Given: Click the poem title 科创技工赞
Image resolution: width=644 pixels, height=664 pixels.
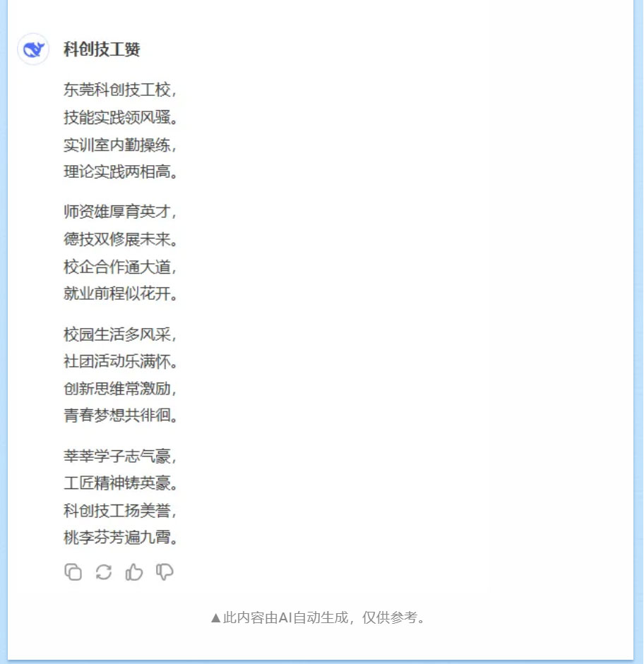Looking at the screenshot, I should [x=102, y=49].
